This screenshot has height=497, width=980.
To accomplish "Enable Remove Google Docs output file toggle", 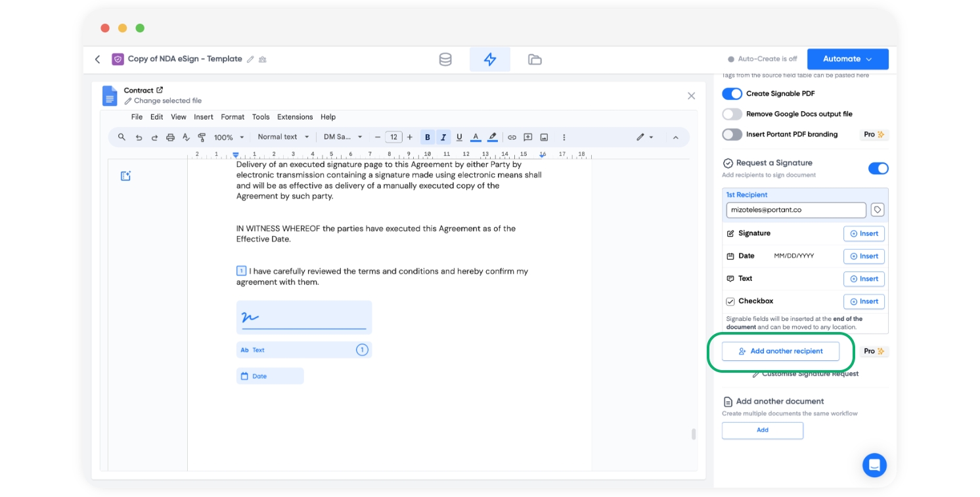I will pyautogui.click(x=732, y=114).
